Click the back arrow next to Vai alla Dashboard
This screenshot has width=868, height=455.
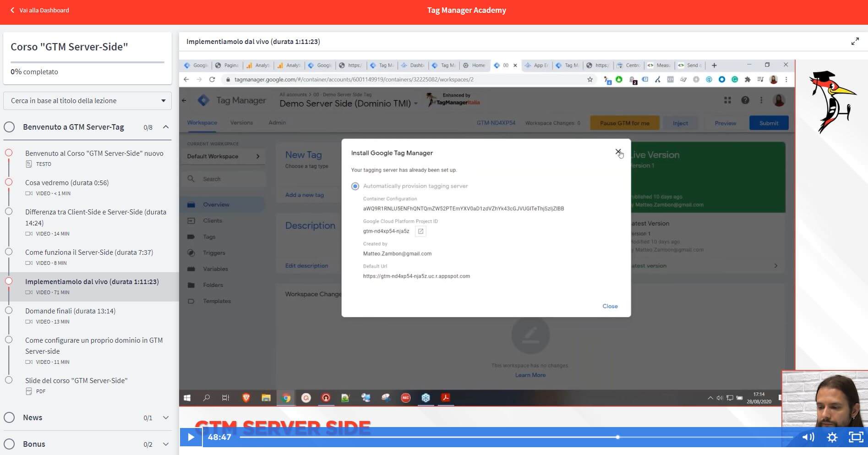coord(12,10)
